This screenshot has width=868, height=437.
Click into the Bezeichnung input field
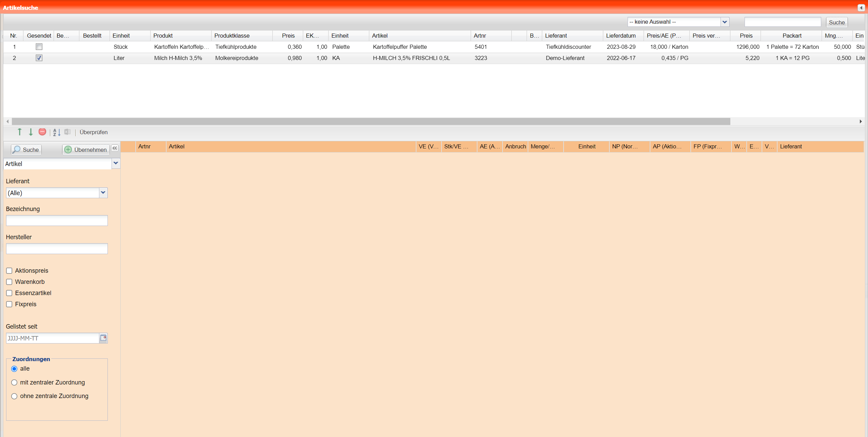point(57,221)
